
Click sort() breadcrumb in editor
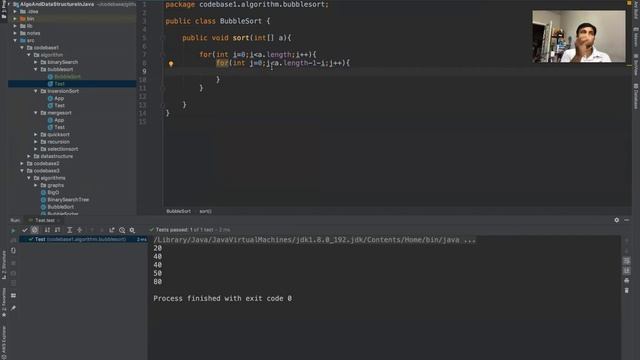coord(205,211)
